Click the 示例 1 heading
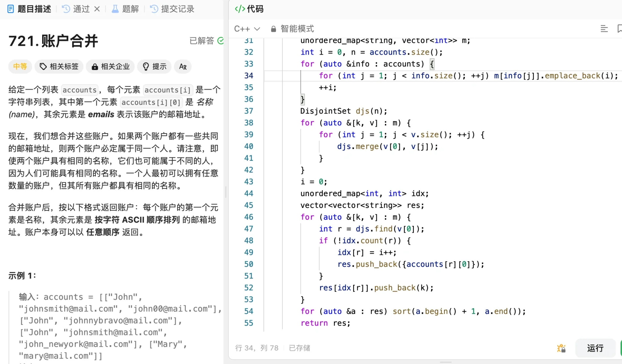Screen dimensions: 622x364 point(22,276)
